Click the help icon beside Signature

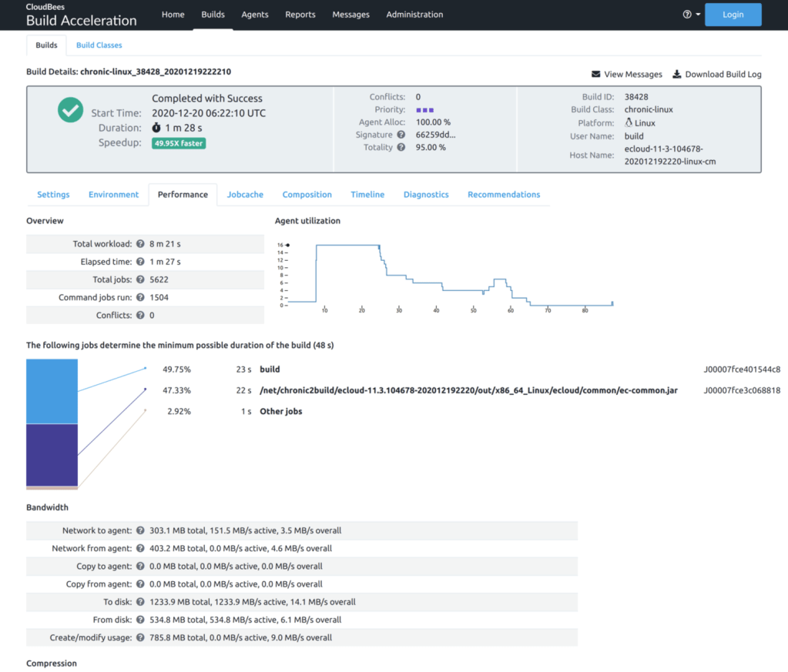coord(401,135)
